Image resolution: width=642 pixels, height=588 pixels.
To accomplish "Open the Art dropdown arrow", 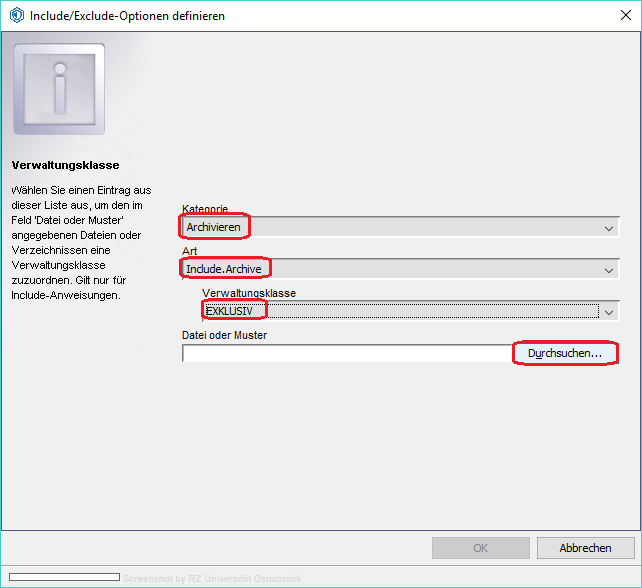I will pyautogui.click(x=609, y=269).
